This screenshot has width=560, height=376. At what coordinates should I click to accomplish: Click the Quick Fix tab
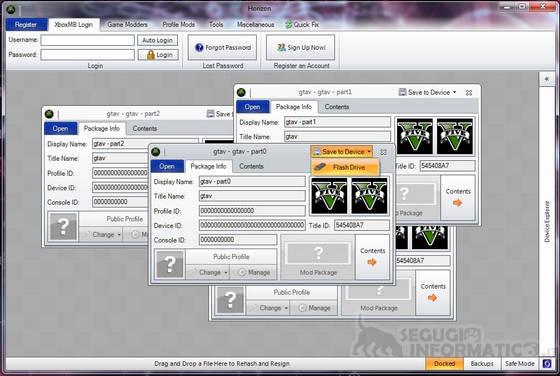point(302,25)
